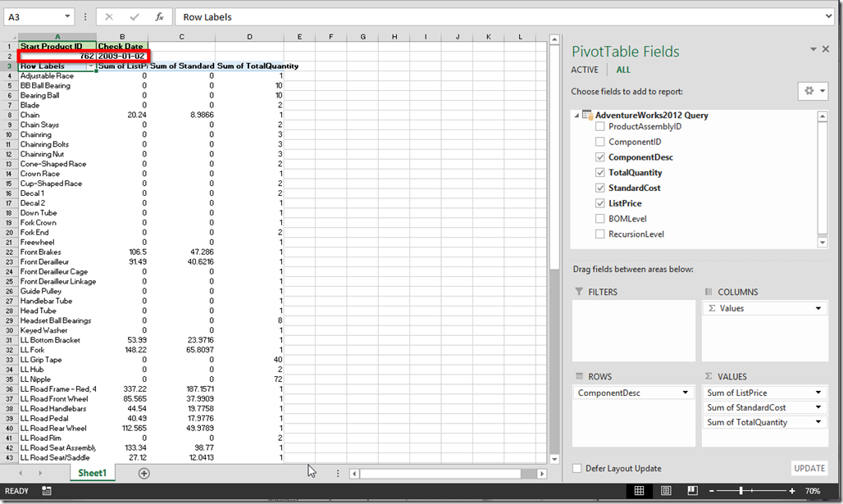843x504 pixels.
Task: Click the 70% zoom level button
Action: click(x=813, y=491)
